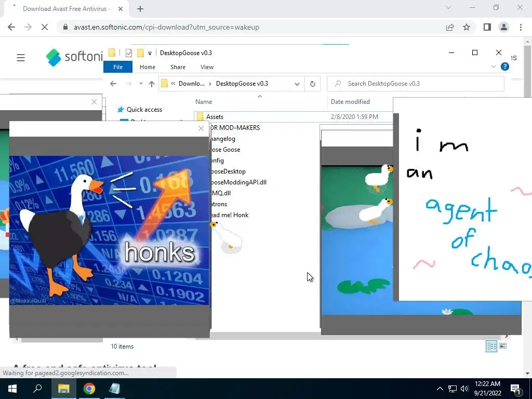Click the white desktop goose in Explorer
Image resolution: width=532 pixels, height=399 pixels.
click(x=227, y=237)
